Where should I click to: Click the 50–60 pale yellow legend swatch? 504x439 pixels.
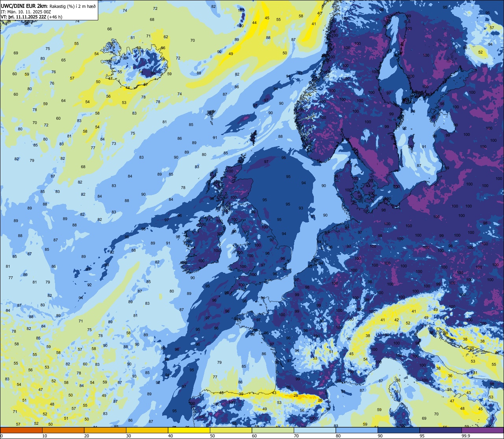pos(231,430)
